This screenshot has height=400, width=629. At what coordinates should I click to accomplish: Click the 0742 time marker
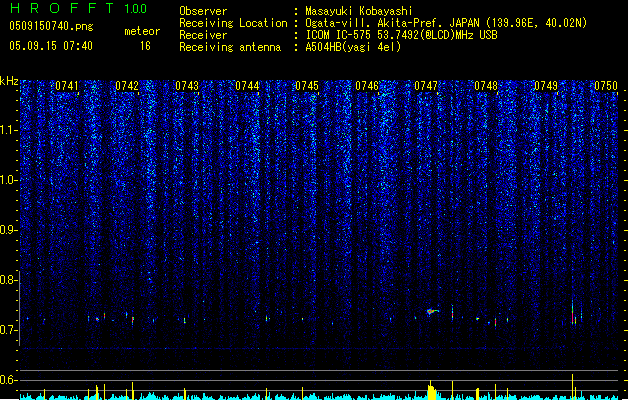127,86
